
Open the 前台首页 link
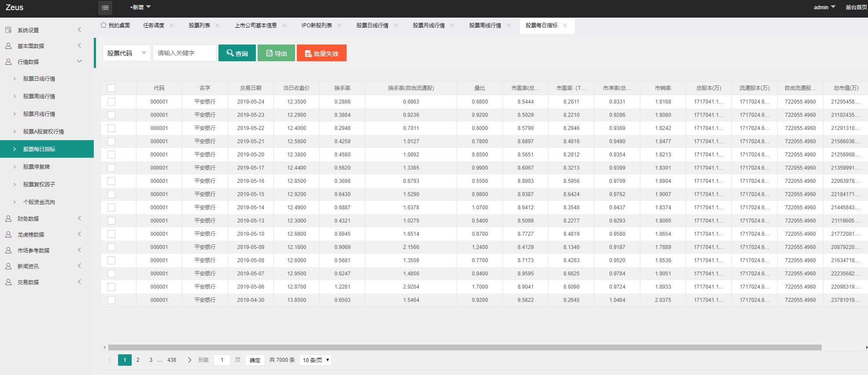[857, 7]
